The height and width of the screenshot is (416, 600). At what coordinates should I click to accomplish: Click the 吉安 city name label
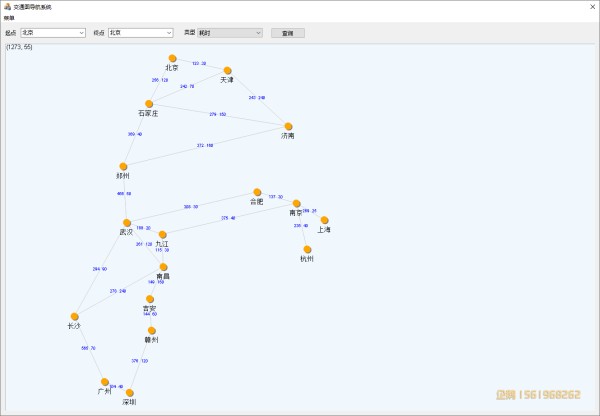(x=149, y=308)
